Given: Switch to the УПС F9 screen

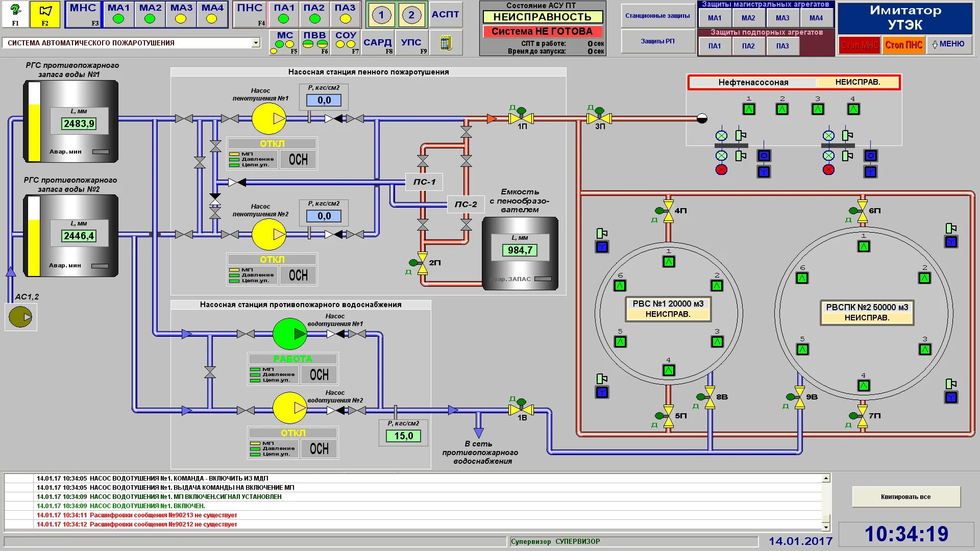Looking at the screenshot, I should [x=411, y=43].
